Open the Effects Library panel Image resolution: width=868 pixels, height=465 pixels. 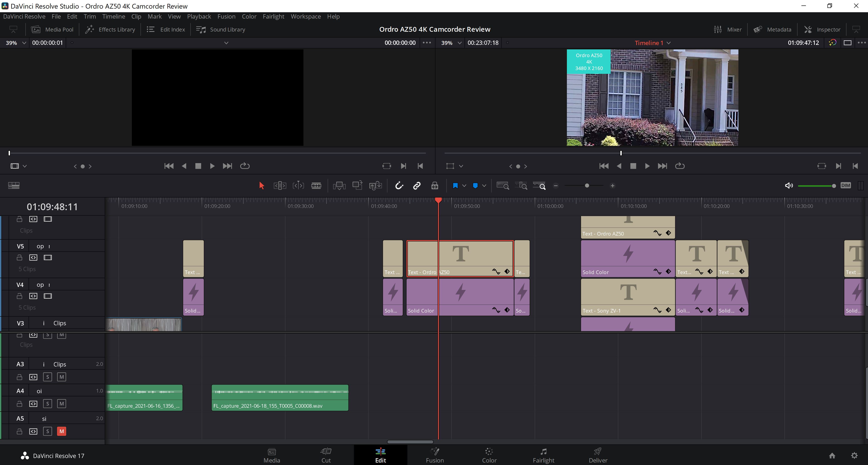coord(110,29)
